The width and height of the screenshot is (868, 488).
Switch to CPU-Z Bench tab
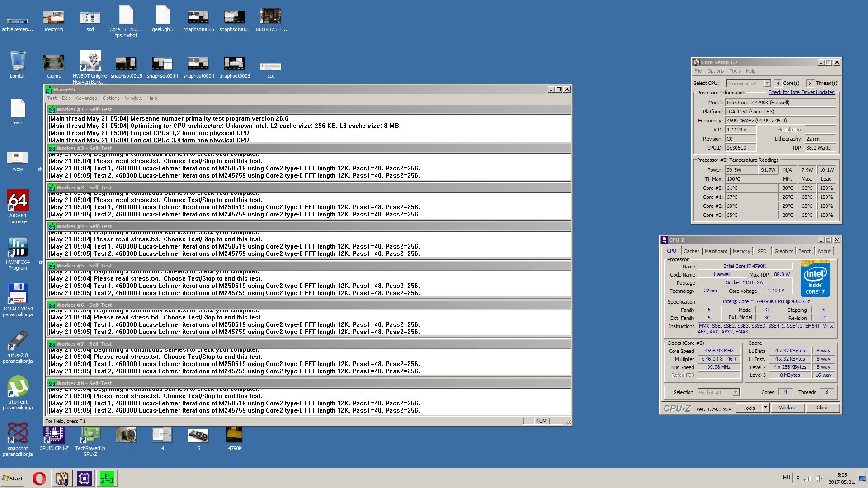805,251
